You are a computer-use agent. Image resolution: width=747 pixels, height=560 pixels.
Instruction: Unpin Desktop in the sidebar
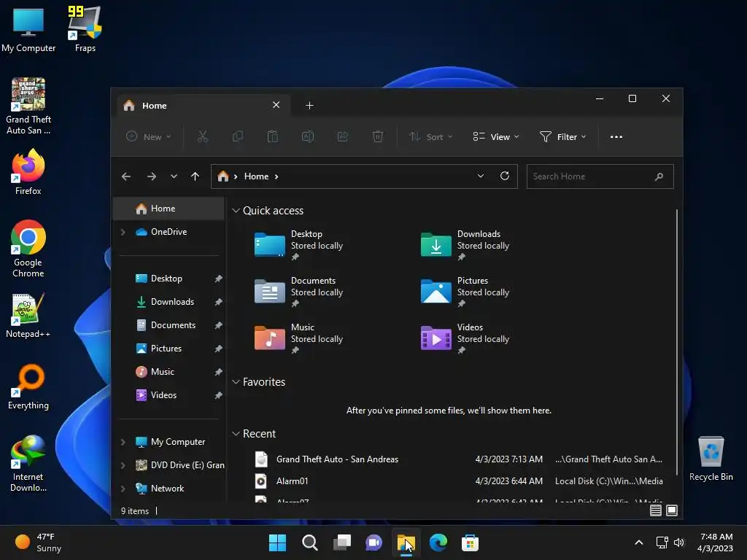[218, 279]
